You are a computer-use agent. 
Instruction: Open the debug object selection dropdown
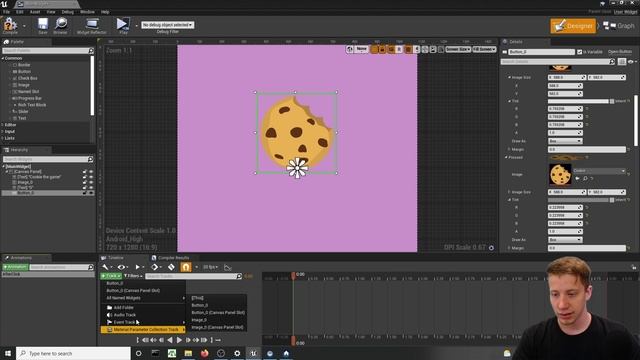[167, 25]
